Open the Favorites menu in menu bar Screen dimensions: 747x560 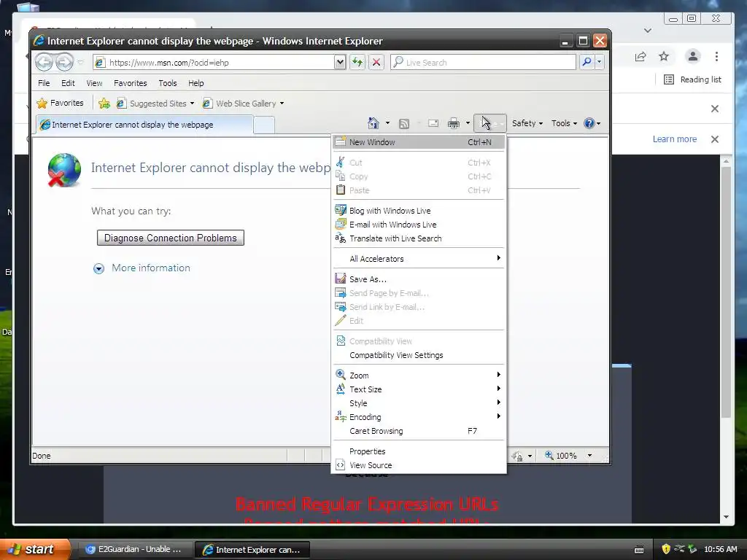click(130, 83)
